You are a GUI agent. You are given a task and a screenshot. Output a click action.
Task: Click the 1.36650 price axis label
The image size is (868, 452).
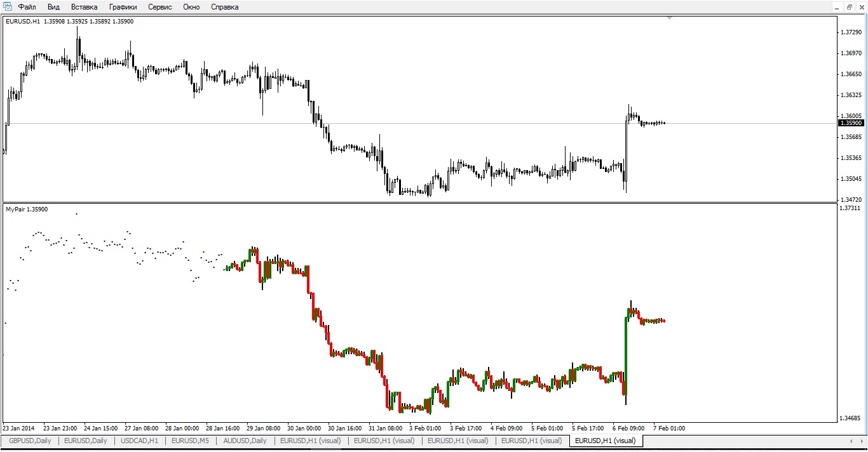point(851,74)
